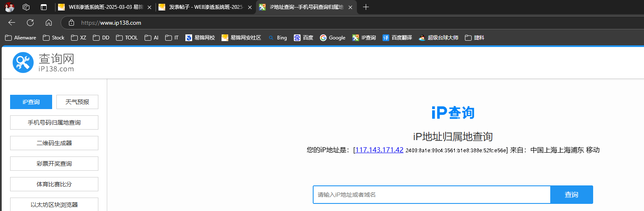Click the iP地址归属地查询 heading
This screenshot has width=644, height=211.
tap(453, 136)
